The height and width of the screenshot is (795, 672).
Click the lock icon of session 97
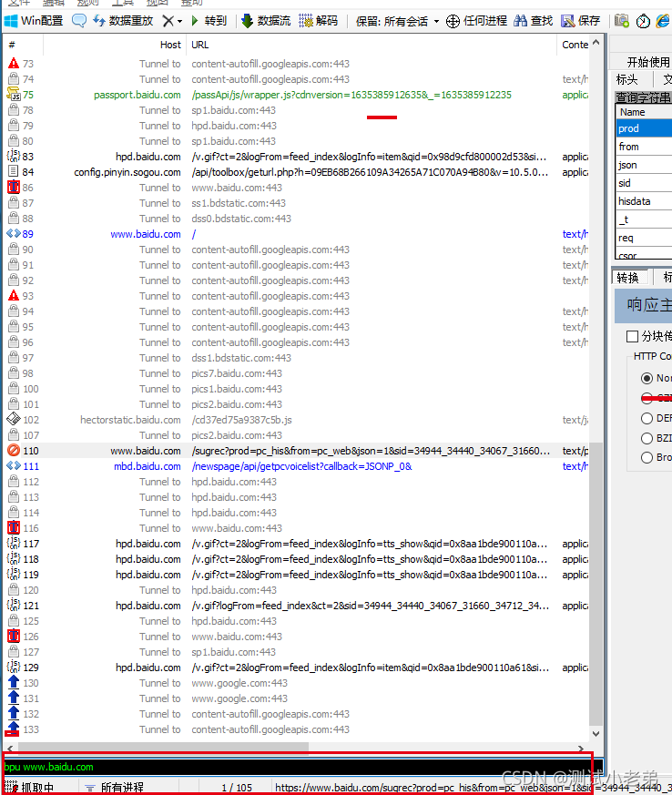point(13,358)
